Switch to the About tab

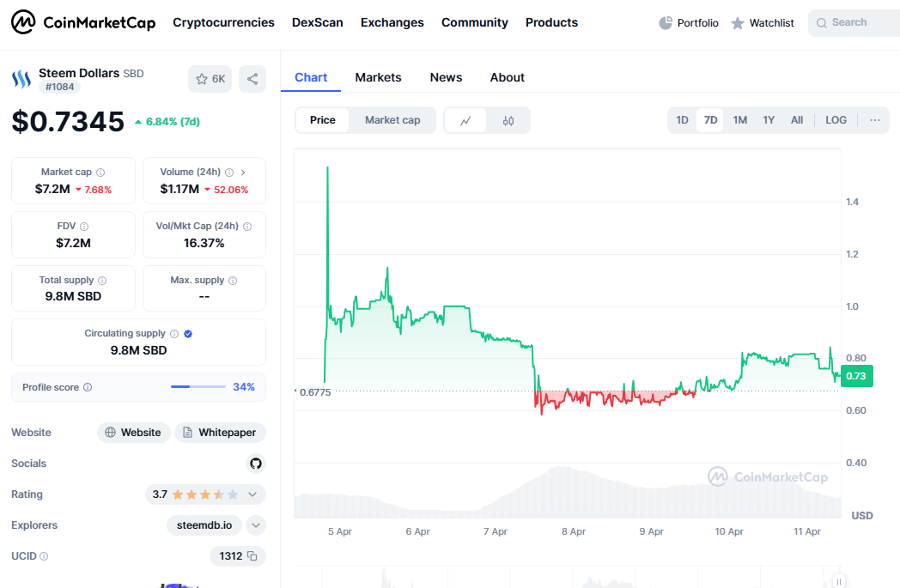click(x=508, y=77)
